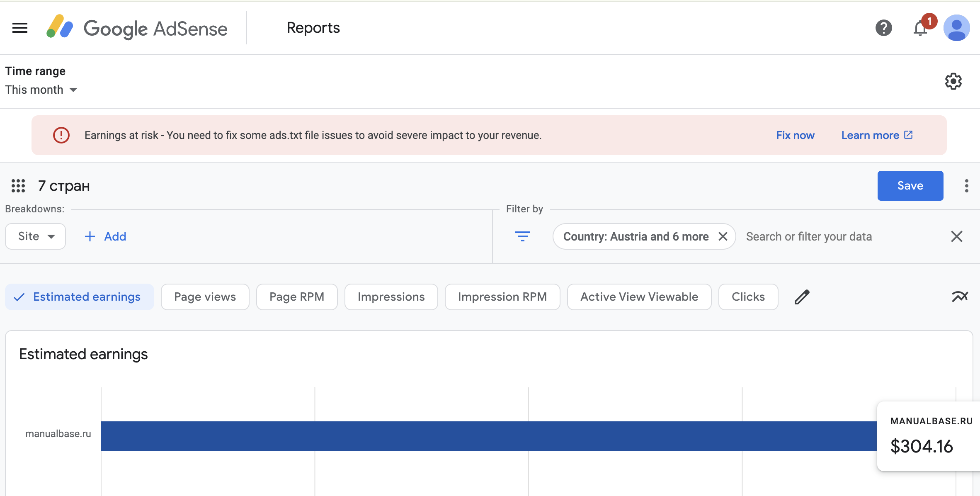Open the Country: Austria and 6 more filter
Screen dimensions: 980x496
(636, 236)
